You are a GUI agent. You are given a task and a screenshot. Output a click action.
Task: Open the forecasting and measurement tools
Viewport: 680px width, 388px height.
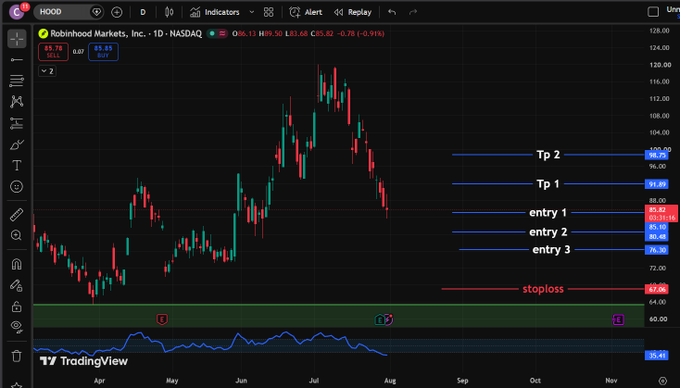pos(16,123)
